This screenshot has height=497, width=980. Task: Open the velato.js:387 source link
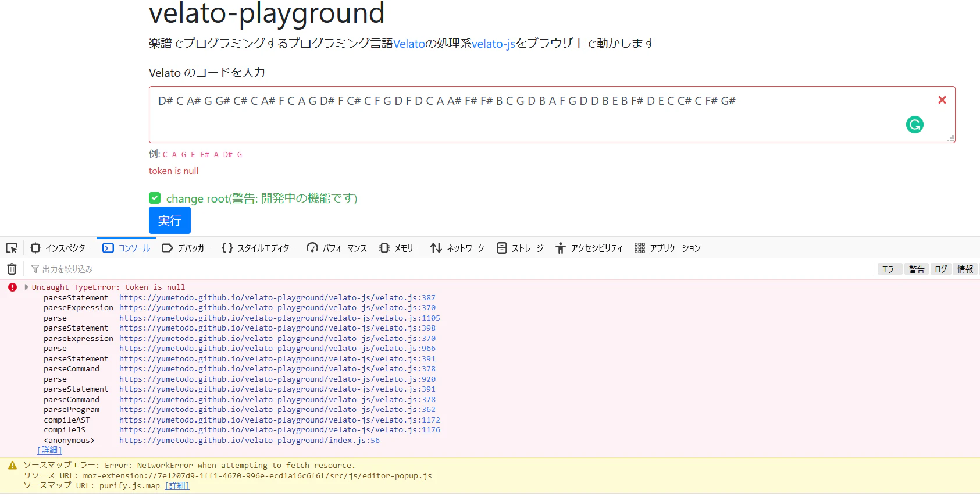pyautogui.click(x=277, y=297)
